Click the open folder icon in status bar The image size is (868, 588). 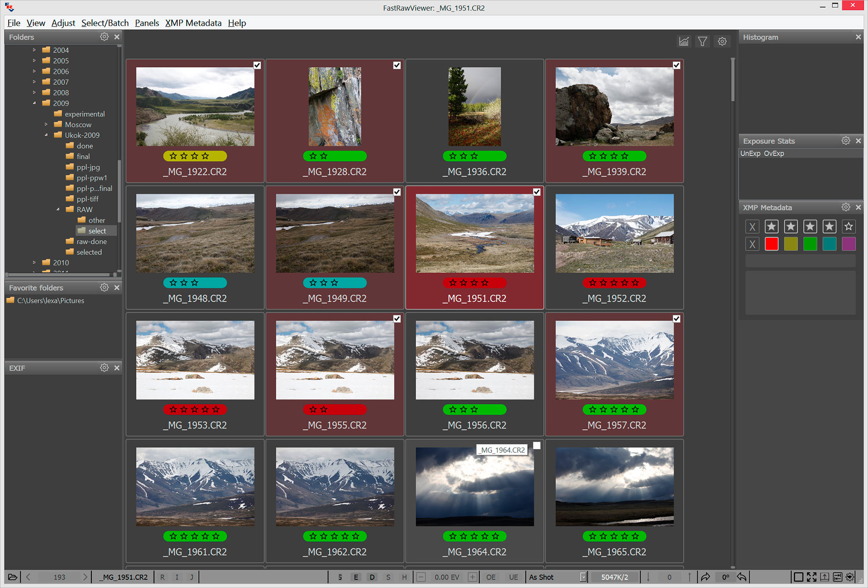(12, 577)
